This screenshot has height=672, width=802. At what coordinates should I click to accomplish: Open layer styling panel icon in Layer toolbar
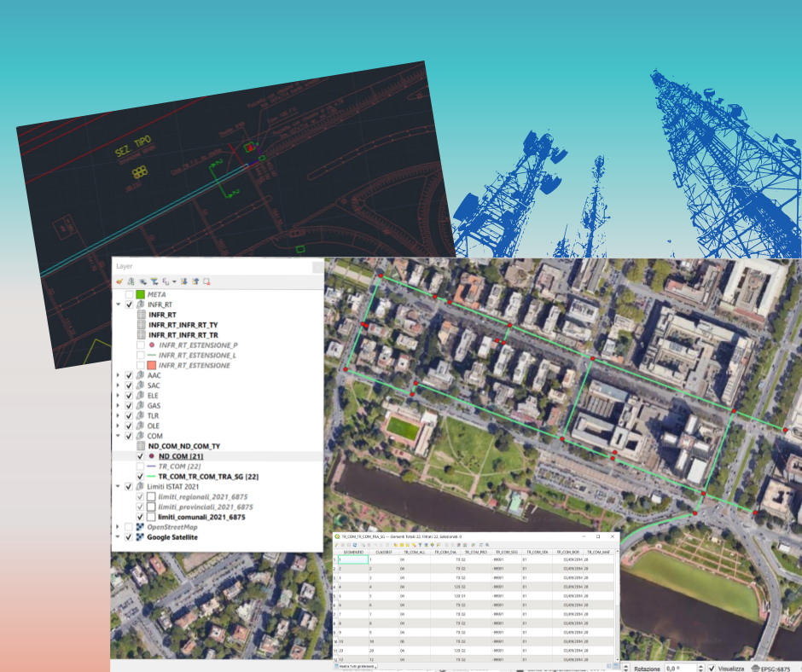pyautogui.click(x=119, y=281)
